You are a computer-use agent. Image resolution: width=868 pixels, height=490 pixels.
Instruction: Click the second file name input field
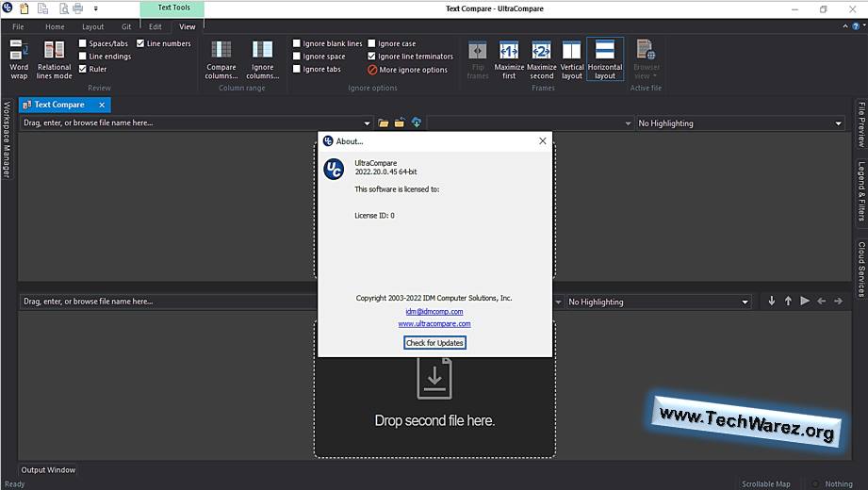tap(168, 302)
